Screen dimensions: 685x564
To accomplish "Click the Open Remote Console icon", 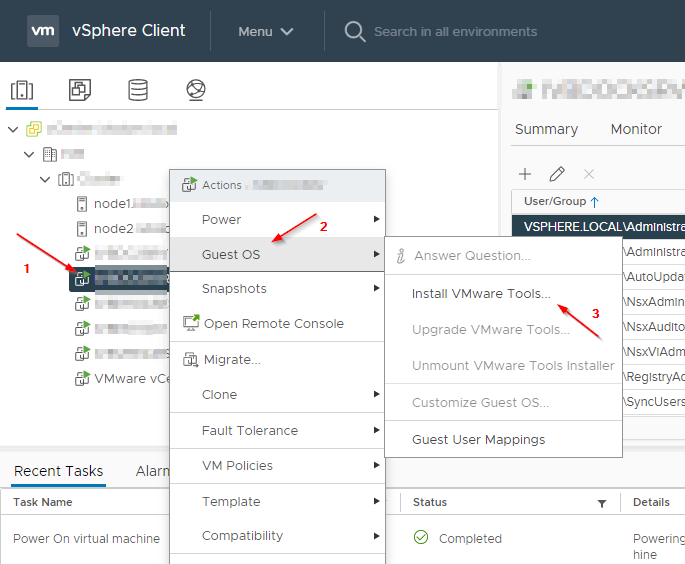I will (x=191, y=323).
